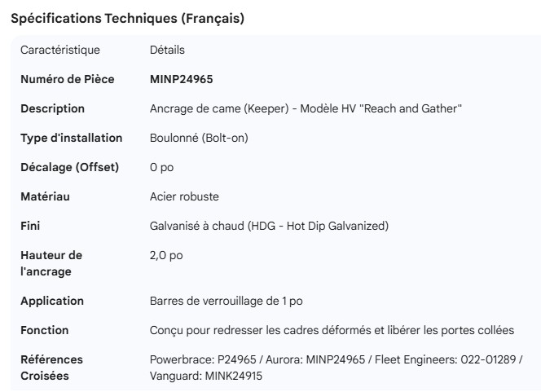Select the "Numéro de Pièce" row label
541x392 pixels.
tap(67, 79)
